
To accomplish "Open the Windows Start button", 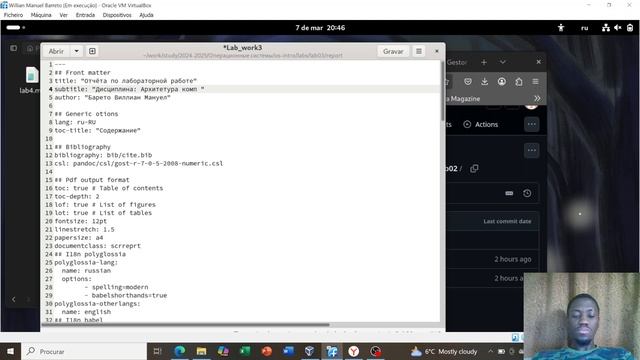I will point(10,351).
